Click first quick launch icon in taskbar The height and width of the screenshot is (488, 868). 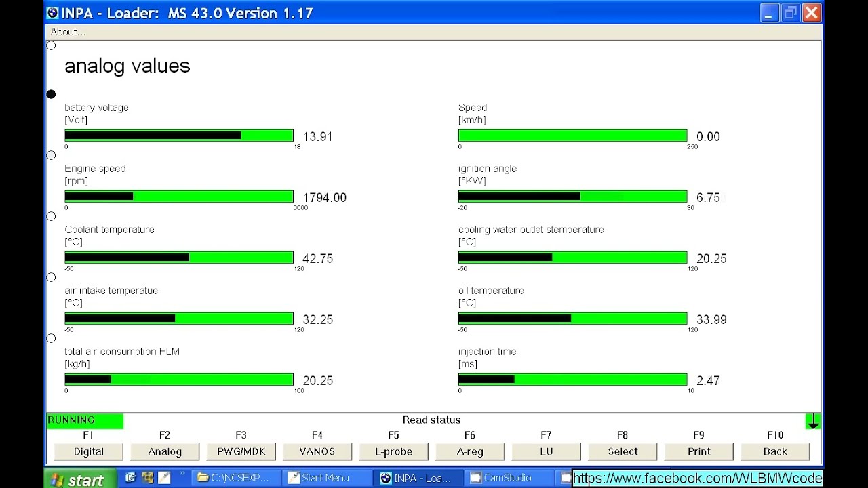(131, 478)
